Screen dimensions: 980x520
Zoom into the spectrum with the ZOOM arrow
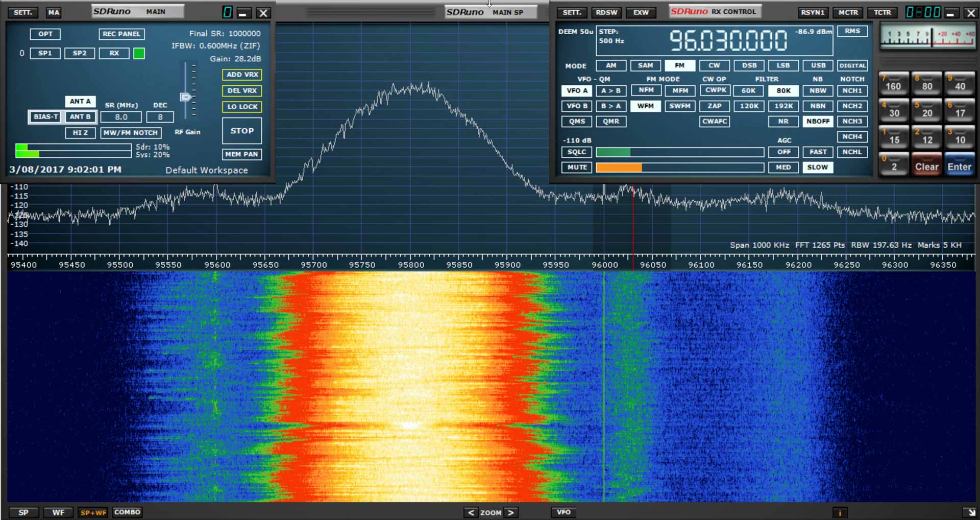[x=512, y=512]
